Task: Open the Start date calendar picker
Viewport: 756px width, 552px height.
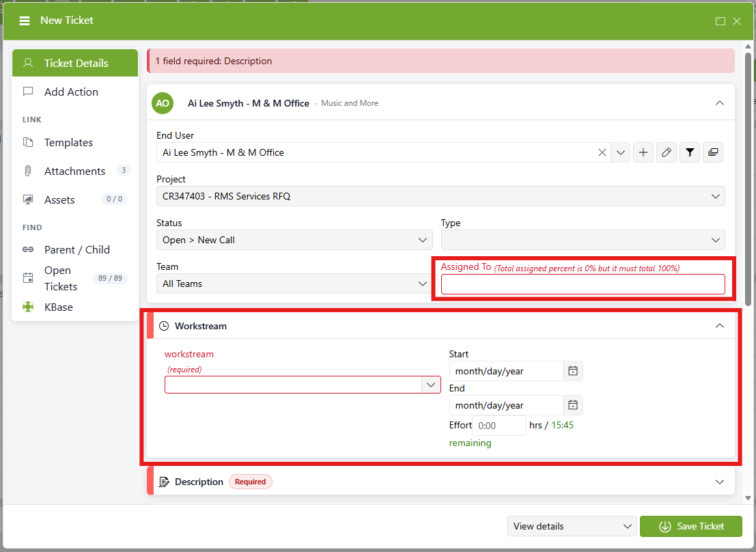Action: click(573, 371)
